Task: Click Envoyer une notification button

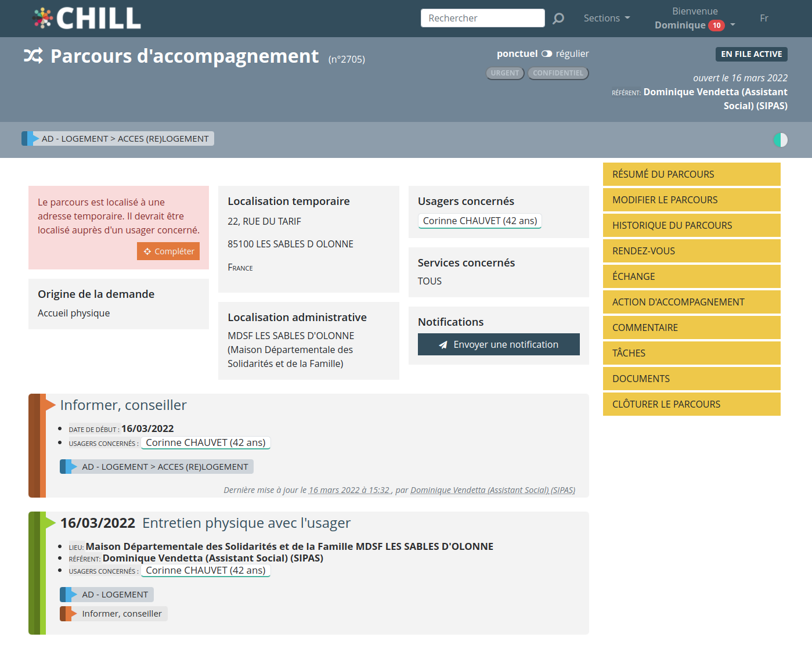Action: [x=499, y=344]
